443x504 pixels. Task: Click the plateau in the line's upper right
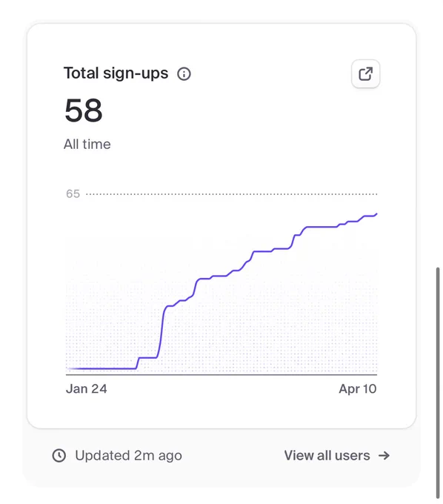322,227
